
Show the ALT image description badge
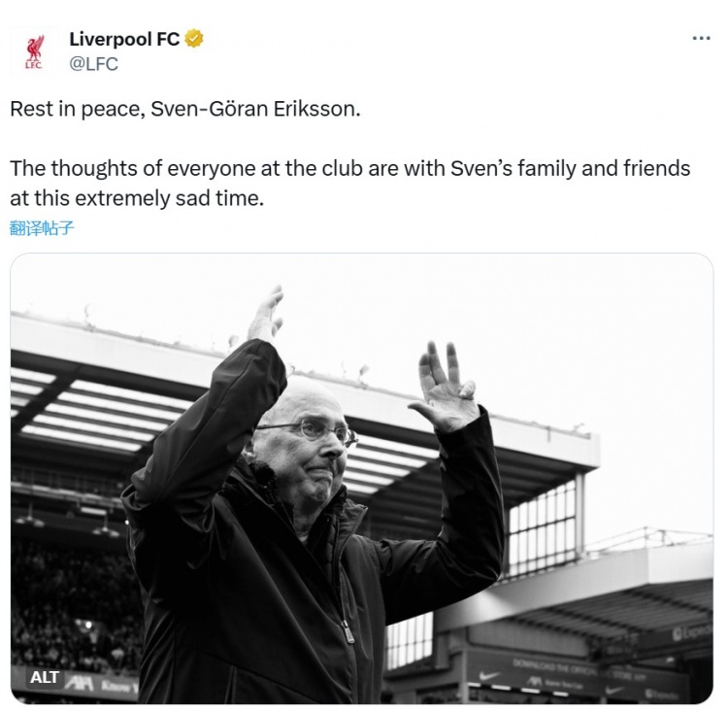point(45,677)
